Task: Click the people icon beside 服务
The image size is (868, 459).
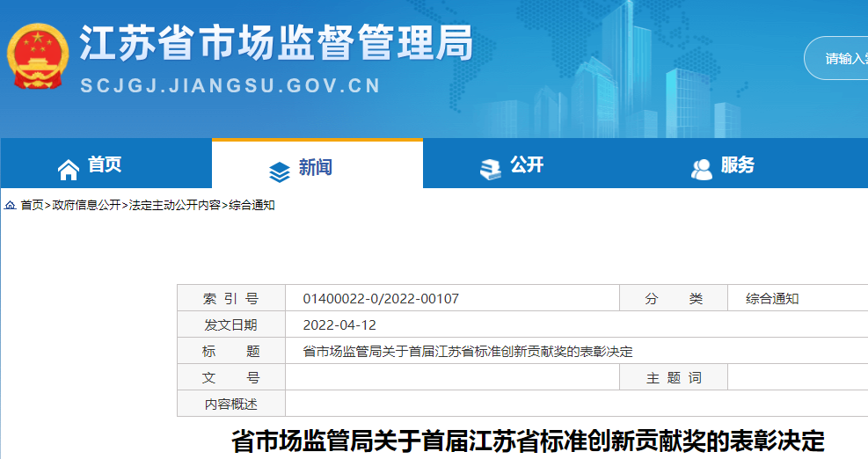Action: click(x=701, y=169)
